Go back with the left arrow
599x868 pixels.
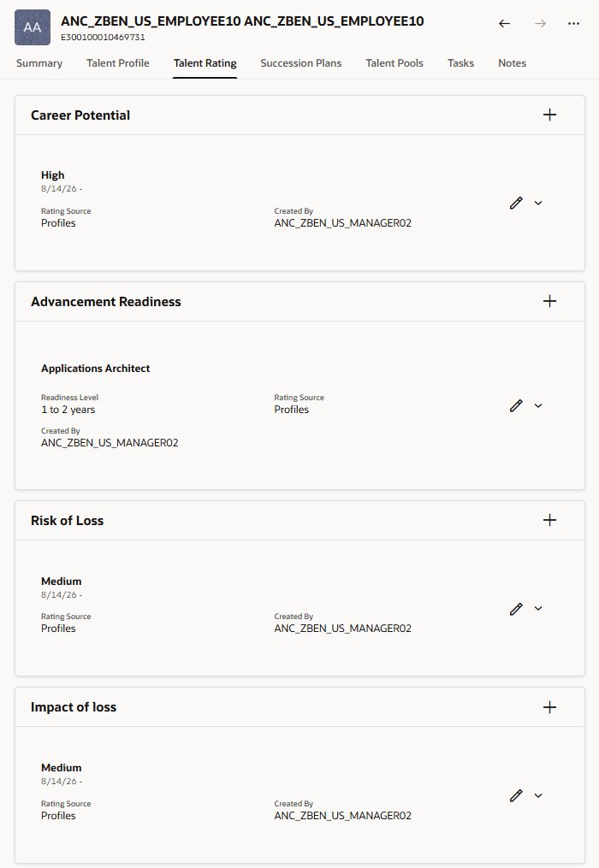(504, 23)
